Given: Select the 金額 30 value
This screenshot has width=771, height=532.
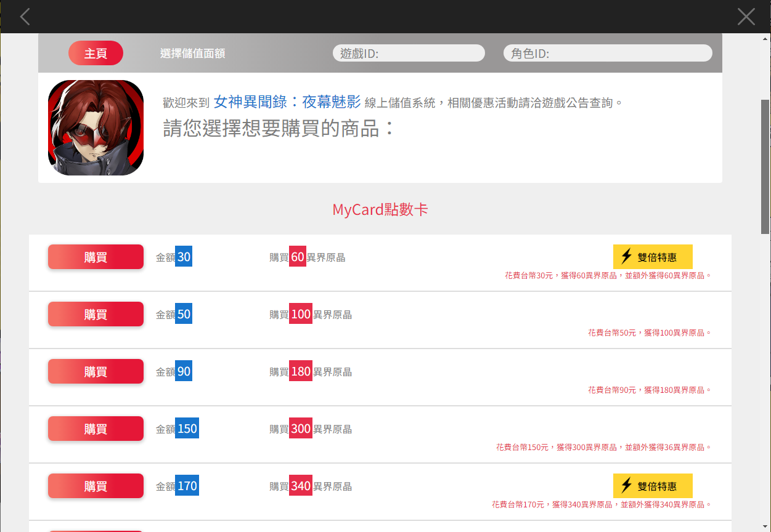Looking at the screenshot, I should coord(184,257).
